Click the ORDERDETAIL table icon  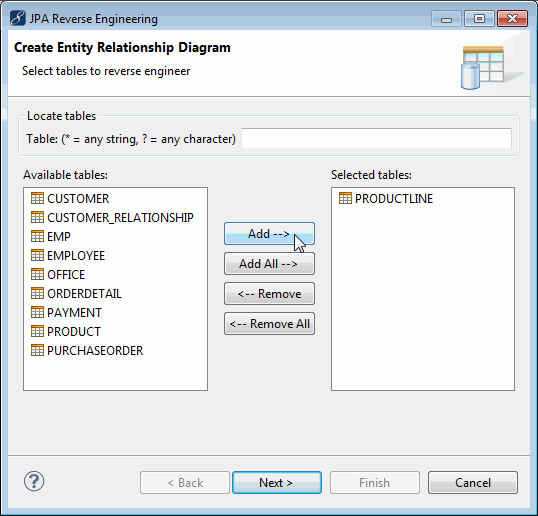click(37, 293)
